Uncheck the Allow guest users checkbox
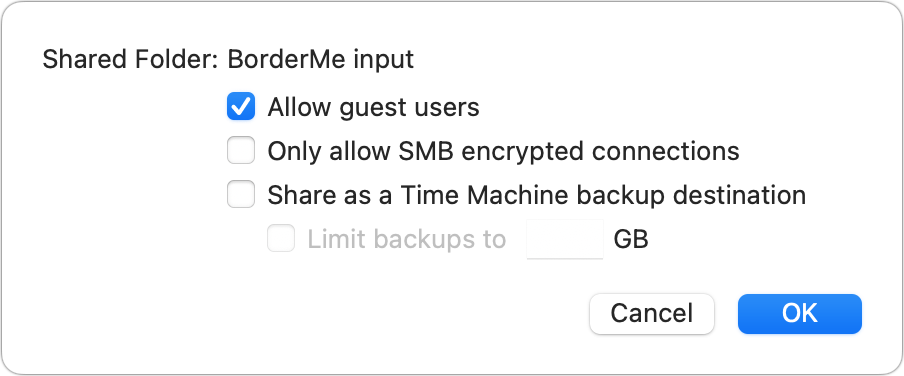Image resolution: width=904 pixels, height=376 pixels. point(240,107)
